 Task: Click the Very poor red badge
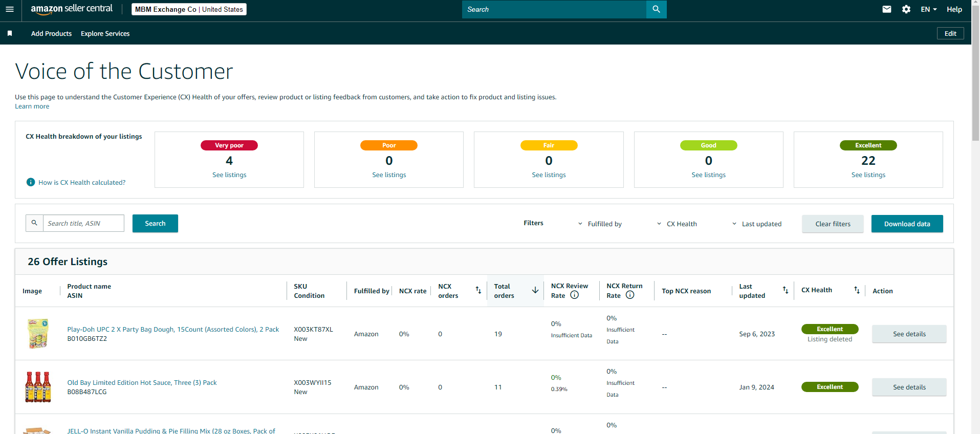click(229, 145)
